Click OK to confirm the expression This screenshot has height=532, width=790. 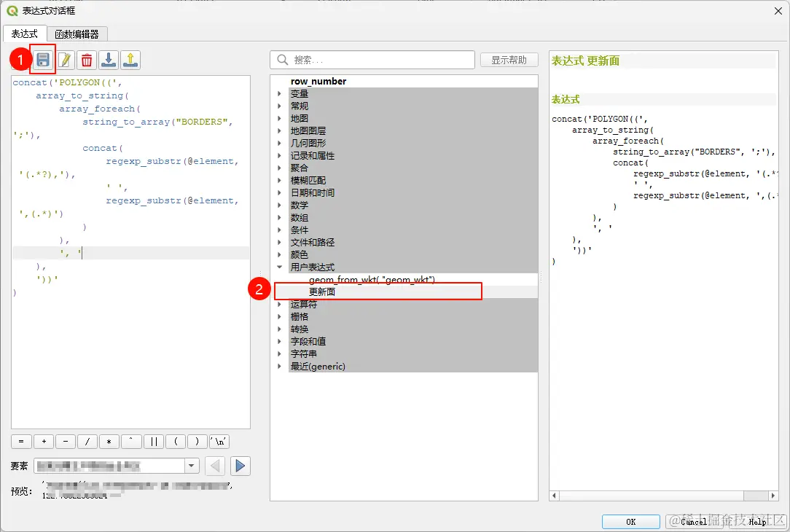tap(631, 522)
